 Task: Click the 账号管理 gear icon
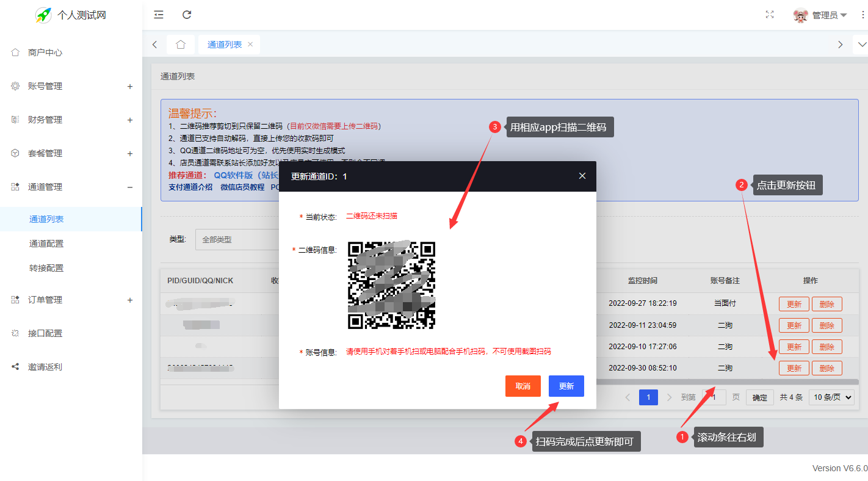tap(15, 86)
